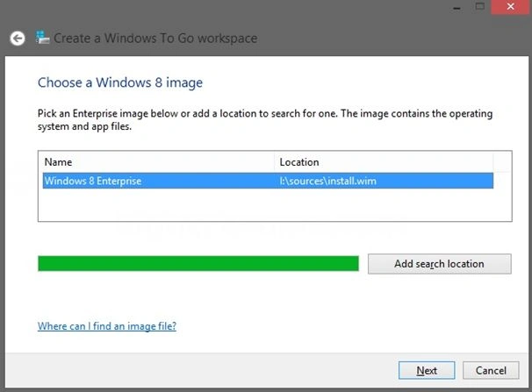
Task: Select the Windows 8 Enterprise row
Action: coord(268,181)
